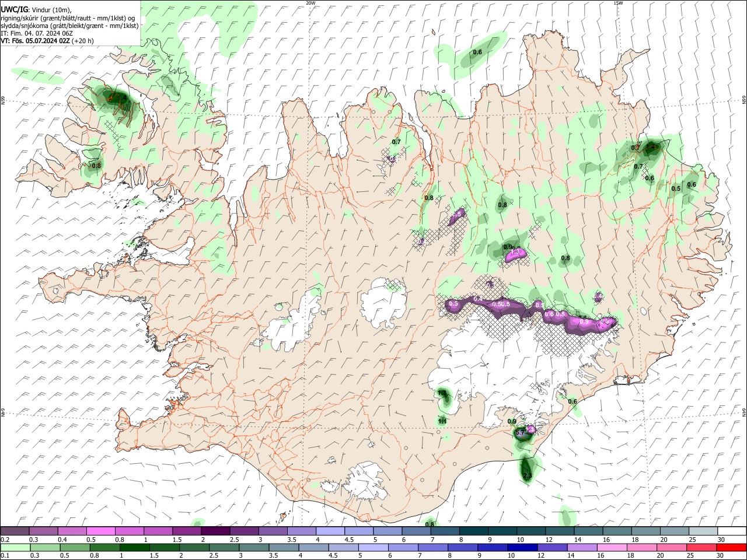The height and width of the screenshot is (560, 747).
Task: Pick the bright pink snow swatch at 0.5
Action: point(101,531)
